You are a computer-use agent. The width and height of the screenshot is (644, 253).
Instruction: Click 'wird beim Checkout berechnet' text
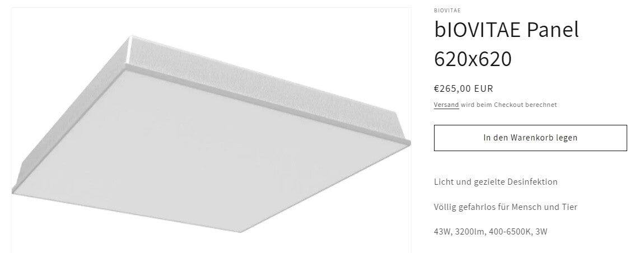(x=509, y=105)
